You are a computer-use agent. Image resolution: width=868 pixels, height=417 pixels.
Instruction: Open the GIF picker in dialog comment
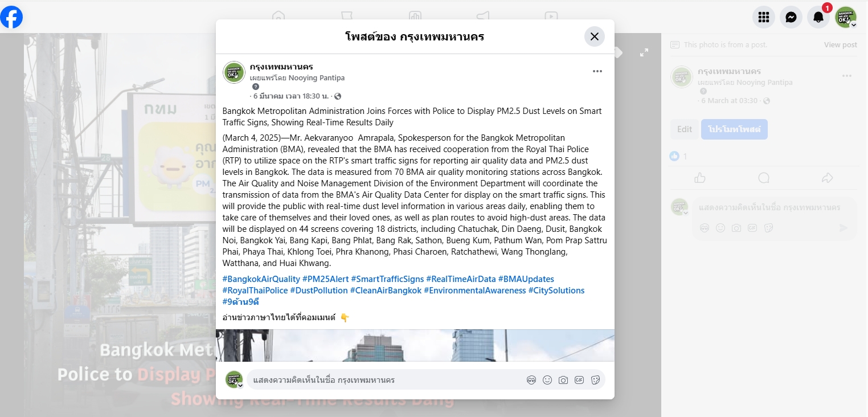pyautogui.click(x=579, y=380)
